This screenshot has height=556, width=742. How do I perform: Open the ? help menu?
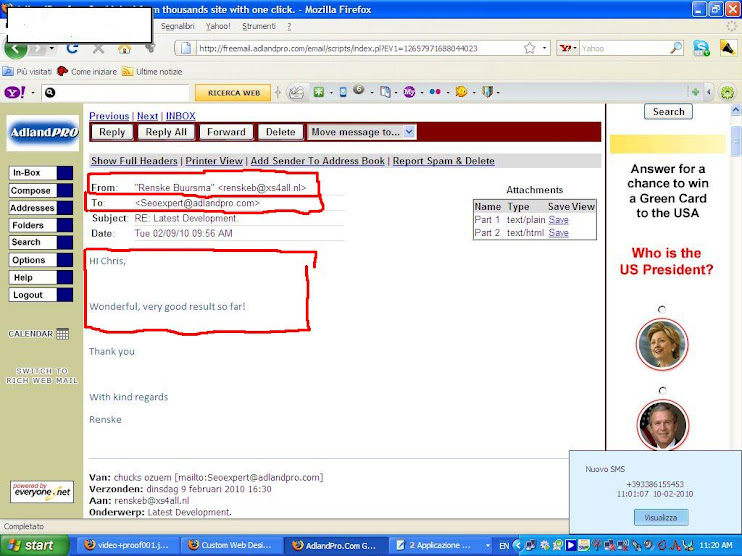coord(289,26)
